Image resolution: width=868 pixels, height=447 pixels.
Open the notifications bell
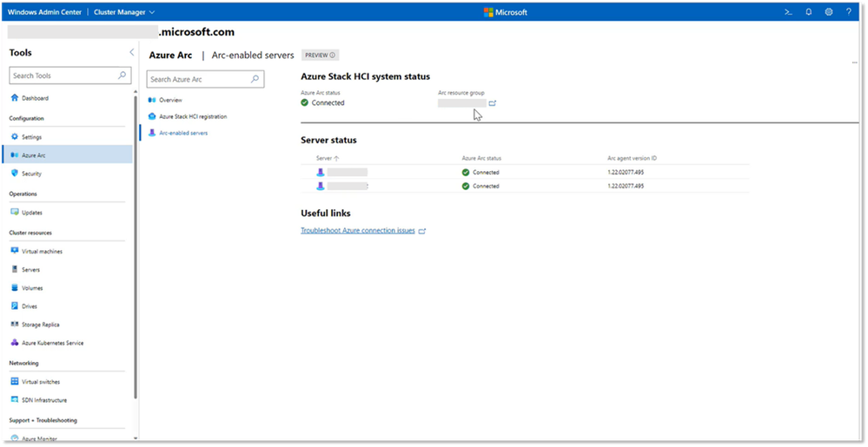809,11
